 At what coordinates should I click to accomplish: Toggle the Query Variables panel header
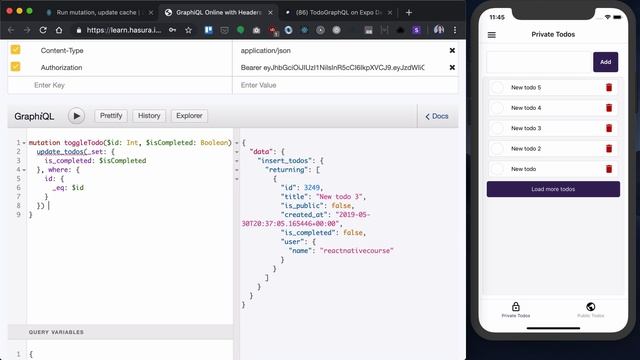(x=120, y=332)
